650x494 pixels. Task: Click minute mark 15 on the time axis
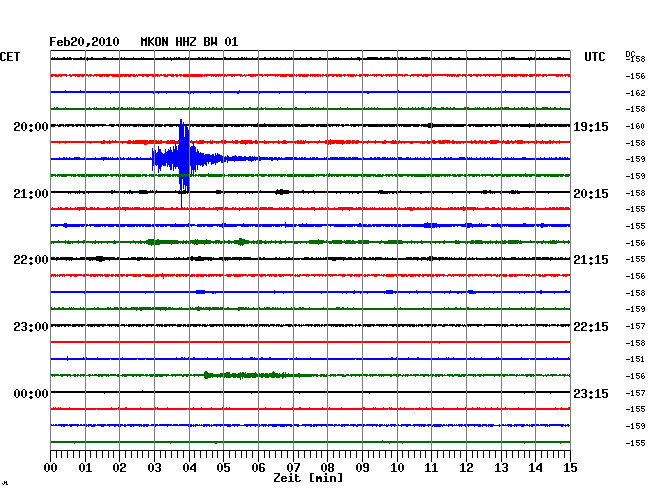click(x=570, y=467)
